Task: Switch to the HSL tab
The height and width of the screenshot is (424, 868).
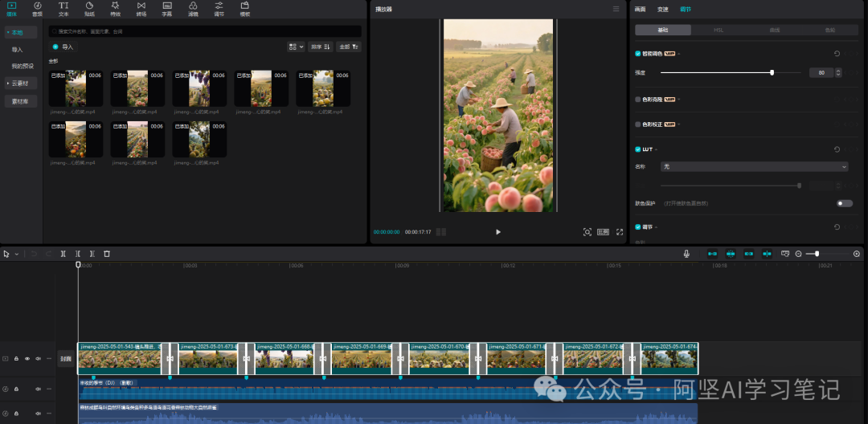Action: [719, 30]
